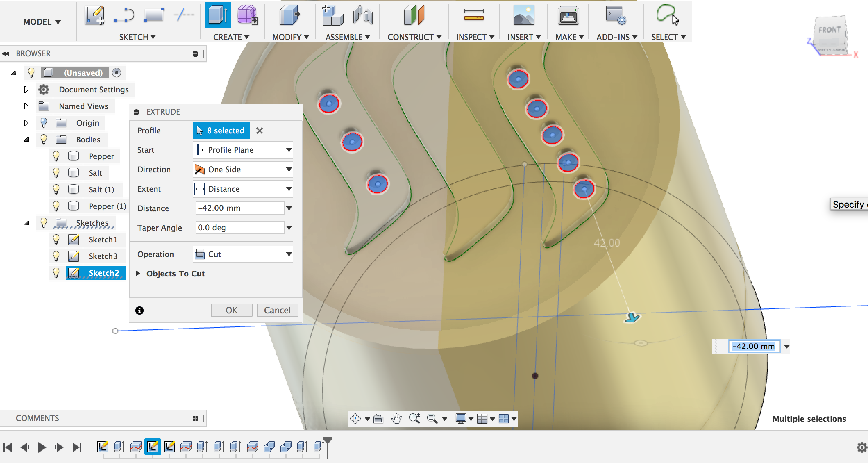Viewport: 868px width, 463px height.
Task: Click OK in the Extrude dialog
Action: coord(231,310)
